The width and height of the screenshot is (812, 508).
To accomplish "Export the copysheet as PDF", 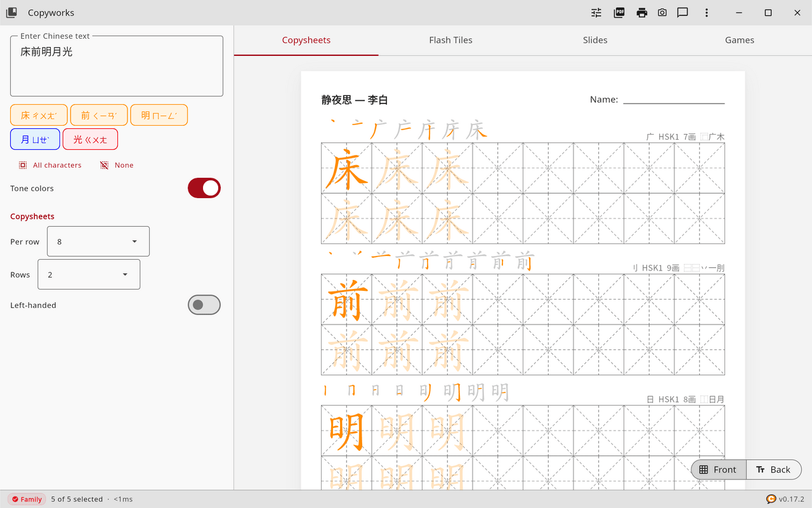I will pos(619,13).
